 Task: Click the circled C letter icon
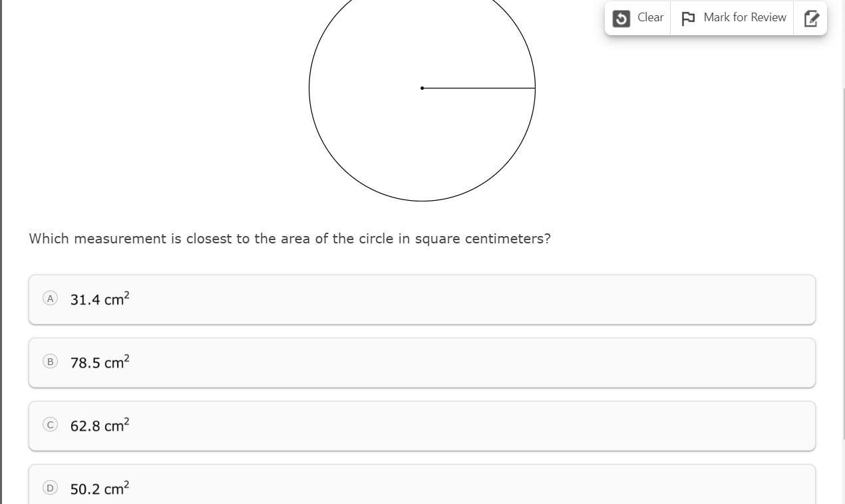[50, 425]
